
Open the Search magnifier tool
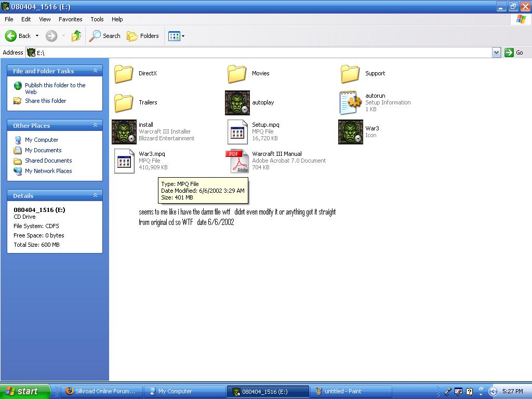coord(104,36)
